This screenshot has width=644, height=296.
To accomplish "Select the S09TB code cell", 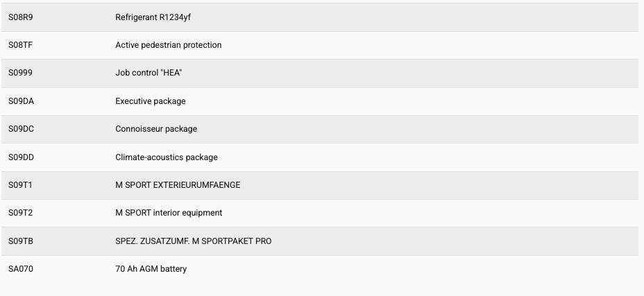I will (21, 241).
